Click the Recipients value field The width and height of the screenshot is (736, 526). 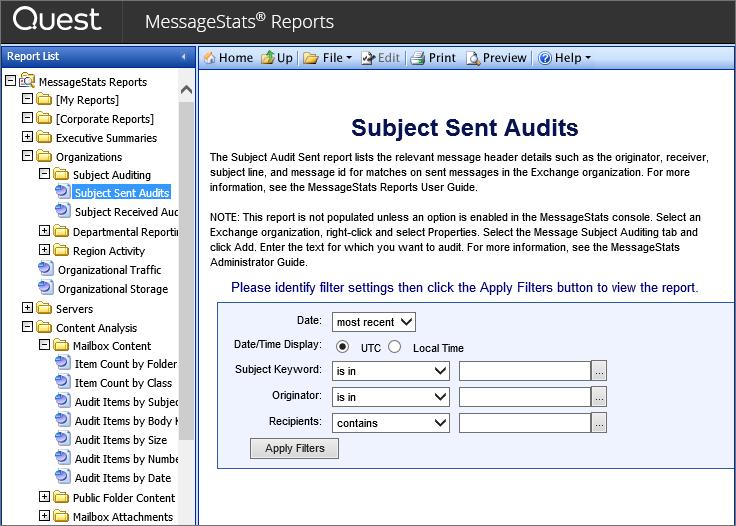tap(524, 423)
